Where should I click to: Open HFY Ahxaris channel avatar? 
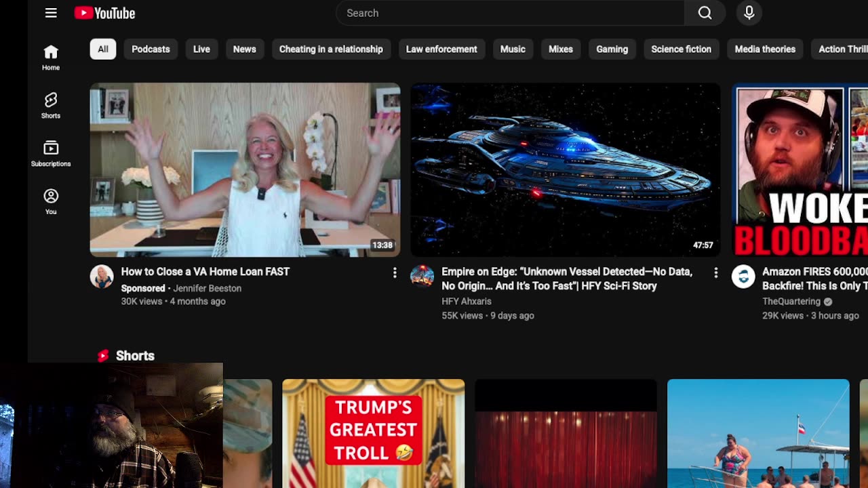pos(422,277)
